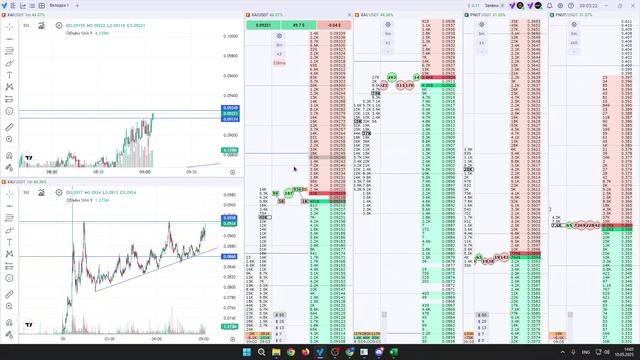The image size is (640, 360).
Task: Select brush drawing tool in top chart
Action: [x=9, y=63]
